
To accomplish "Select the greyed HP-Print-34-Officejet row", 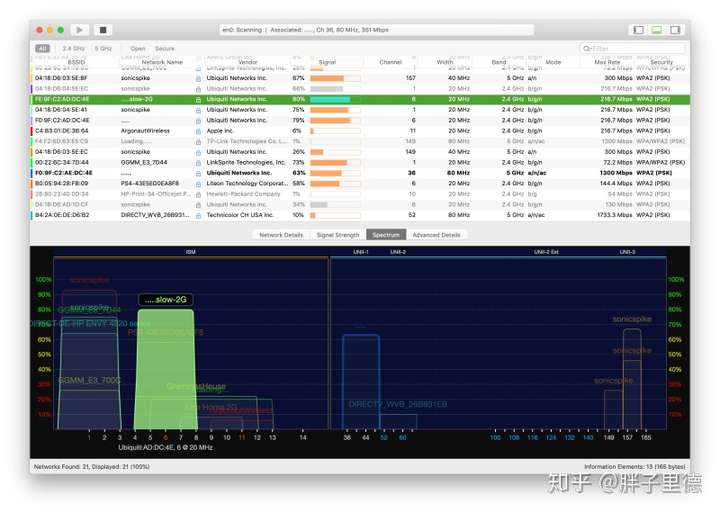I will click(x=360, y=194).
